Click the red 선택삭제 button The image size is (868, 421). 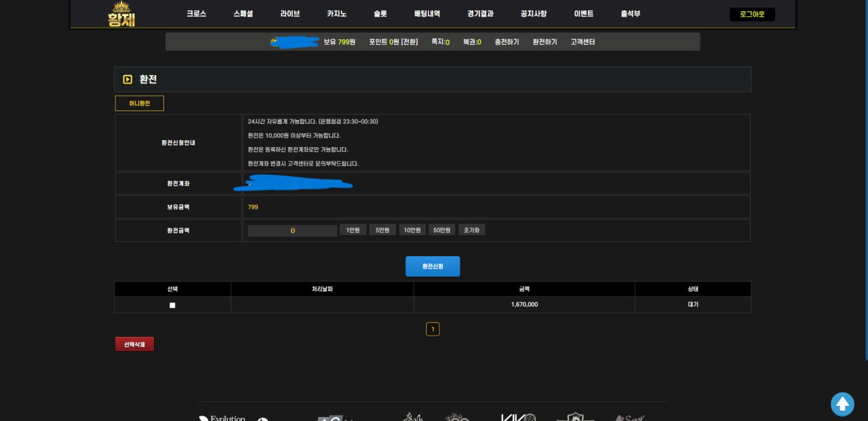point(134,344)
